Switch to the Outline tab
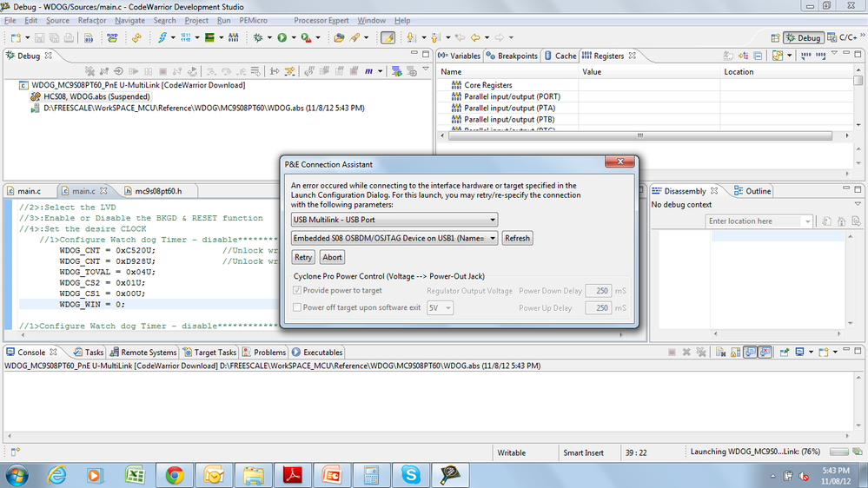 (x=752, y=191)
